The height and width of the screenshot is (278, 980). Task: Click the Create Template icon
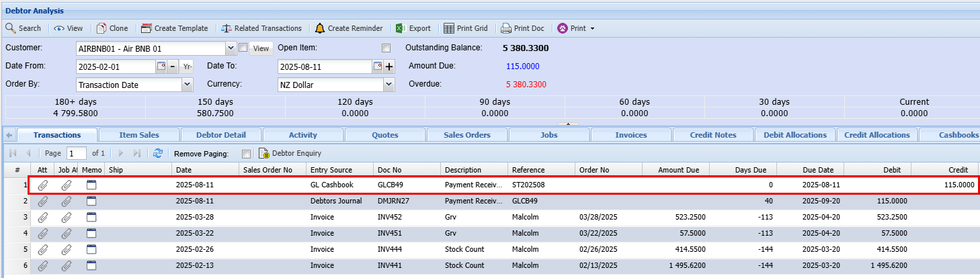pyautogui.click(x=146, y=28)
